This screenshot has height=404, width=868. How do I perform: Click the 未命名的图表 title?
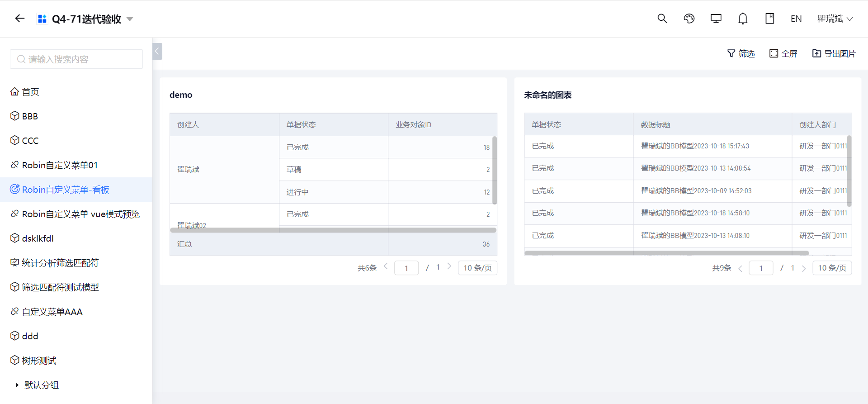pyautogui.click(x=548, y=95)
